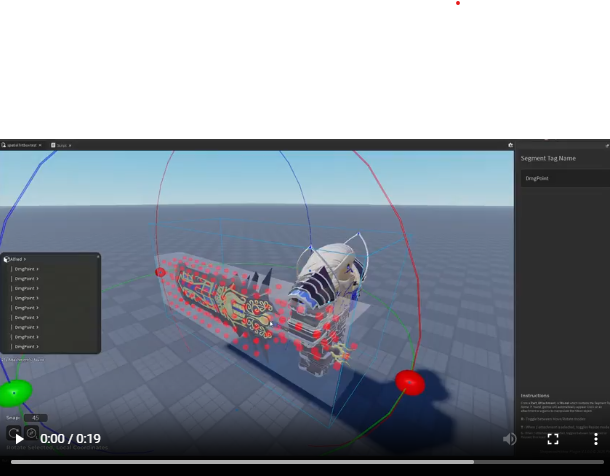
Task: Close the attachment list popup
Action: 98,256
